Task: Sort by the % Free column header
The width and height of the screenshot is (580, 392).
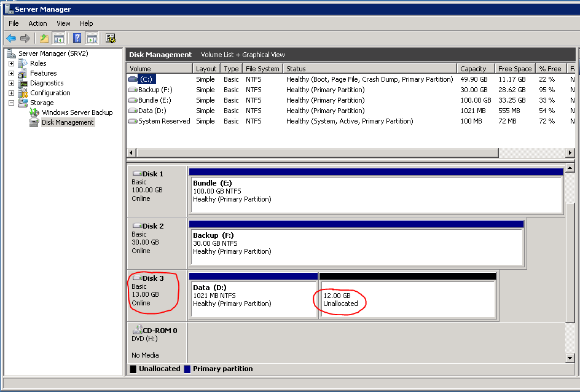Action: [551, 69]
